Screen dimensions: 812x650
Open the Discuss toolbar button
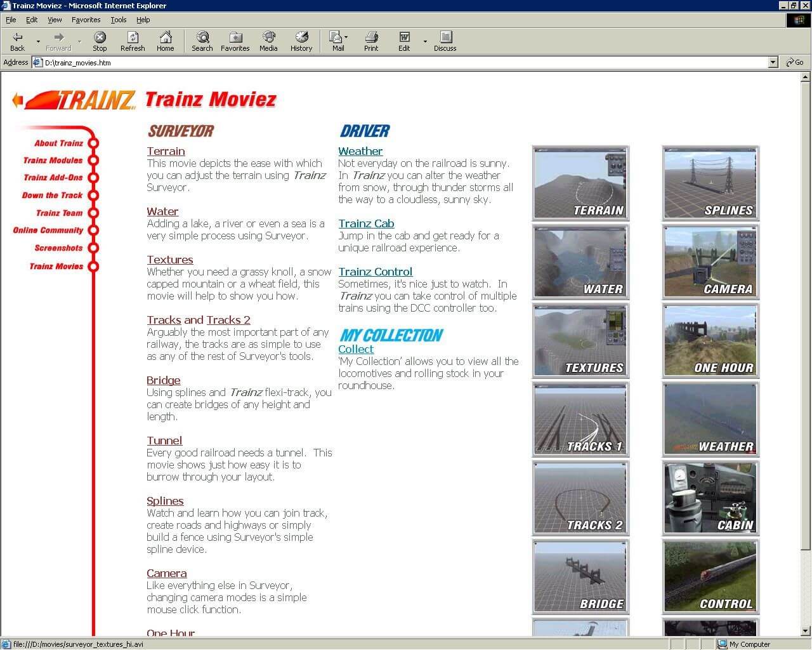point(445,41)
